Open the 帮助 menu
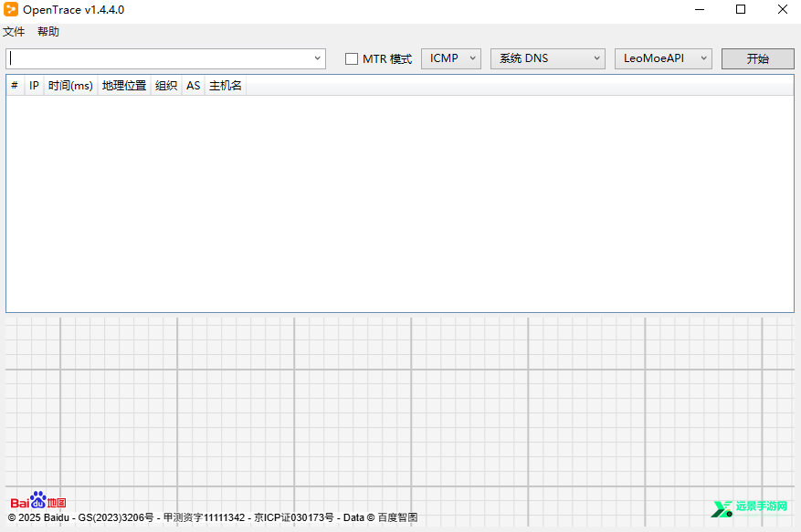The image size is (801, 532). pos(47,31)
